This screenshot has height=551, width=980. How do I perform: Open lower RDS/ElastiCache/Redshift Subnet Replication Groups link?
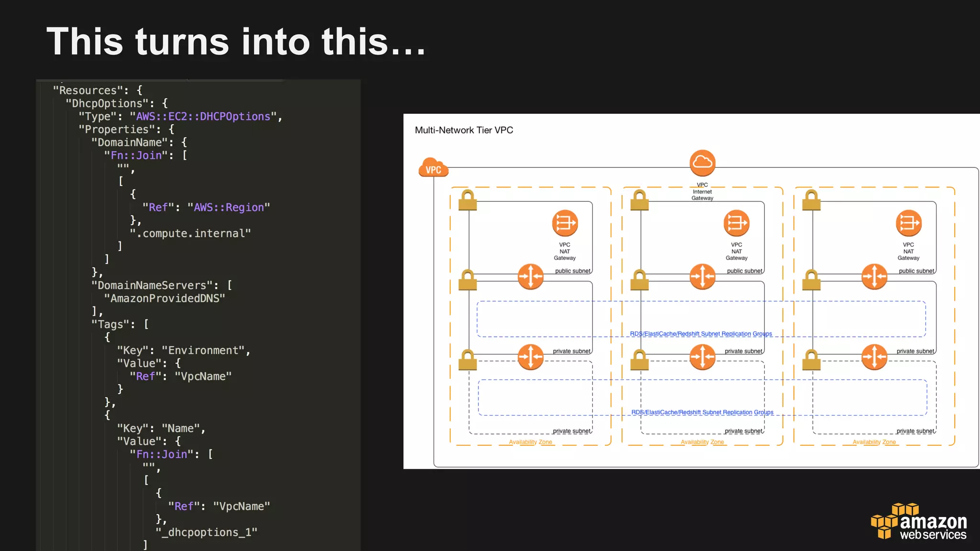702,412
